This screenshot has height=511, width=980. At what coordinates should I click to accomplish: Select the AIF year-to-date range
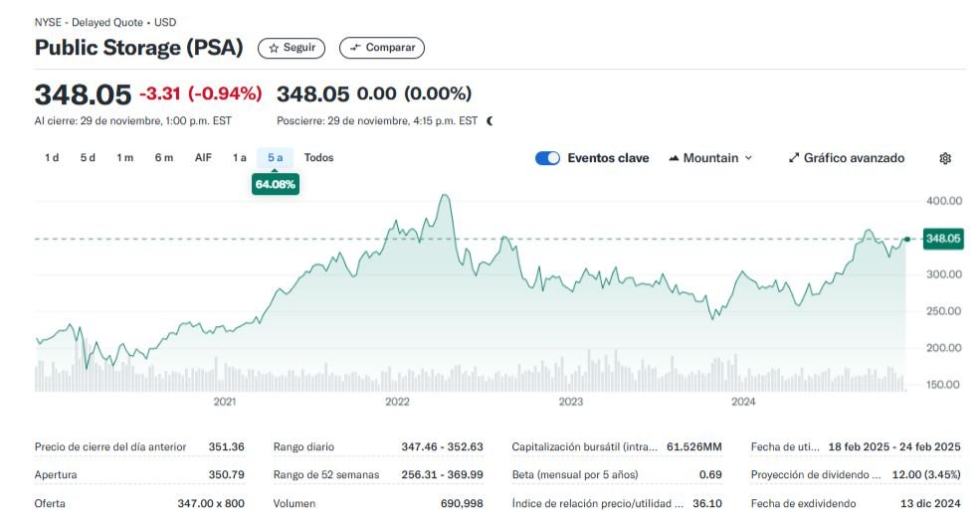click(x=203, y=158)
